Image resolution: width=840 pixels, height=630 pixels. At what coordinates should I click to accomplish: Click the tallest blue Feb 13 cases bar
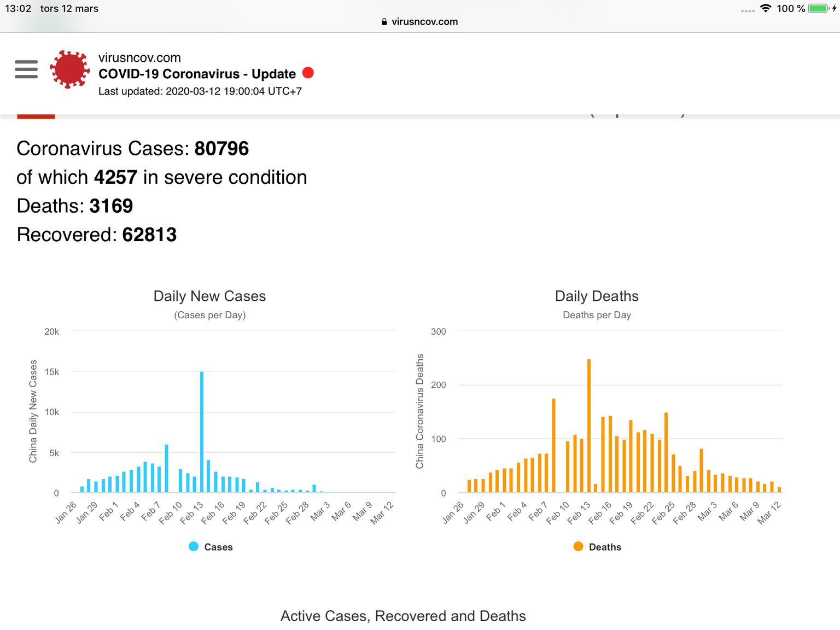pos(202,432)
